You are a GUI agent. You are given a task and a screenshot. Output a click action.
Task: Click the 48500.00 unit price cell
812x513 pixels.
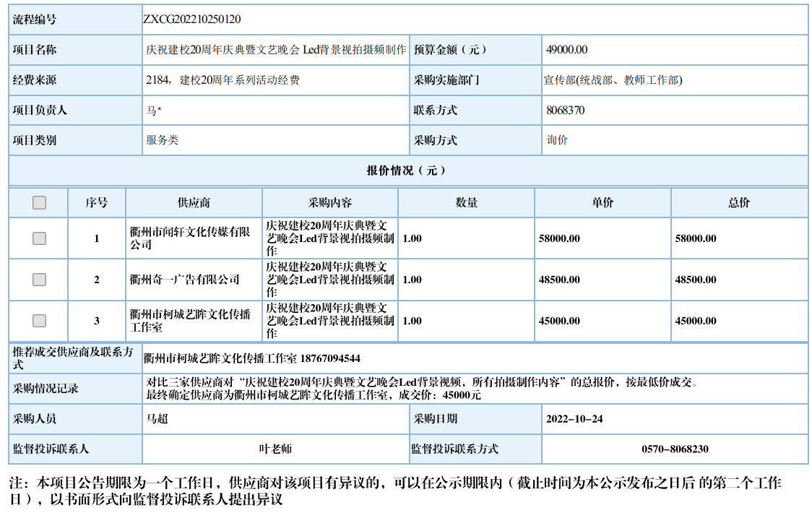(x=559, y=280)
